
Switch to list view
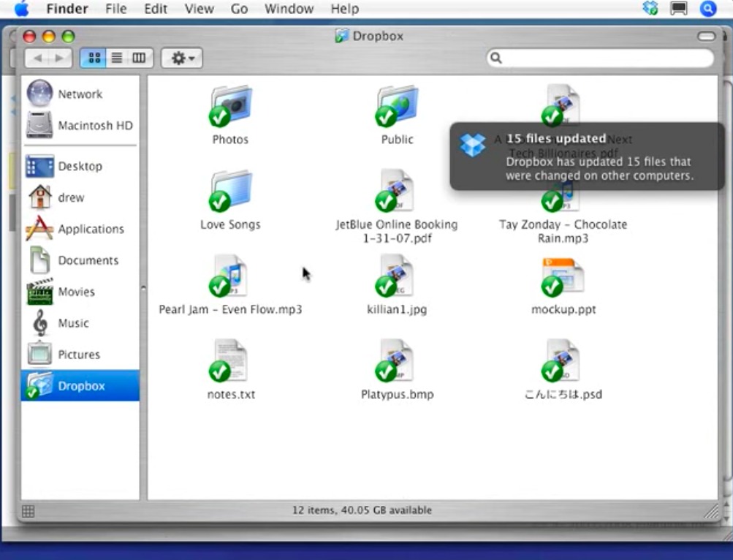pos(116,58)
